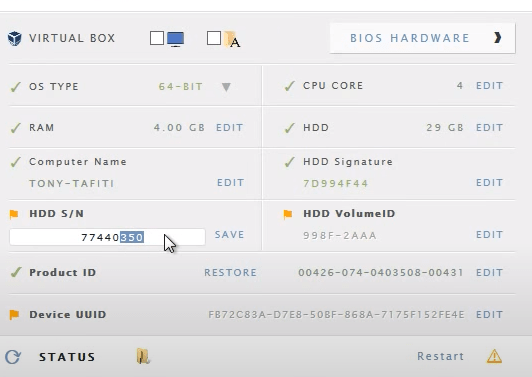Image resolution: width=532 pixels, height=377 pixels.
Task: Click the STATUS label
Action: 67,357
